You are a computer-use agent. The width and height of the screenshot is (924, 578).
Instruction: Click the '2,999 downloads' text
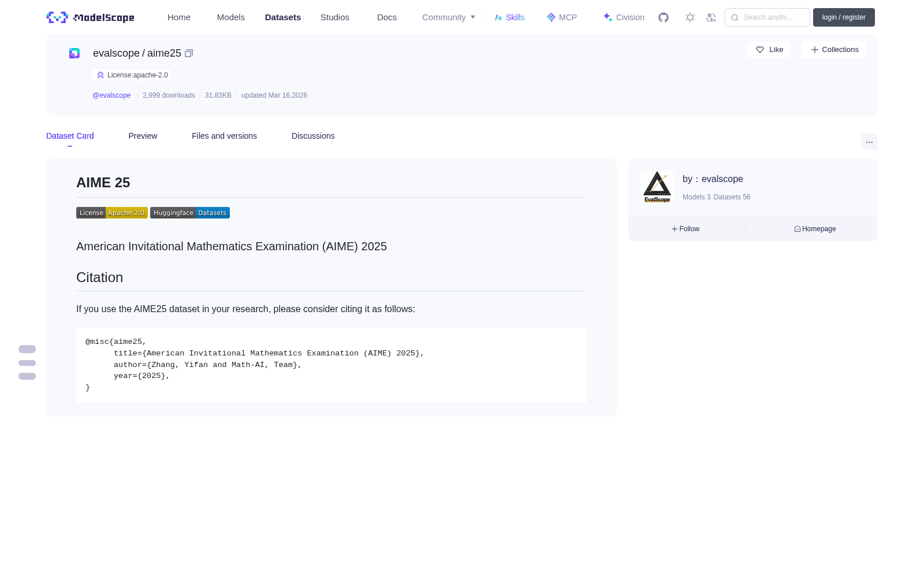coord(169,95)
